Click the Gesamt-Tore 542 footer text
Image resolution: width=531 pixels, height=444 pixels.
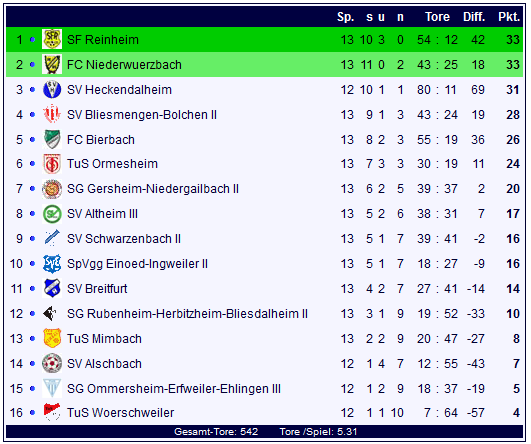[216, 432]
